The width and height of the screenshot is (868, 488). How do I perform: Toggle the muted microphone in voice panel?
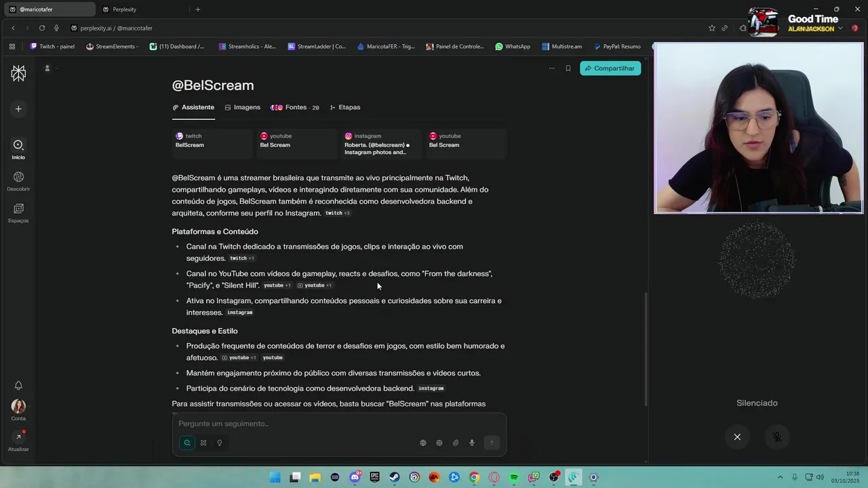(777, 437)
